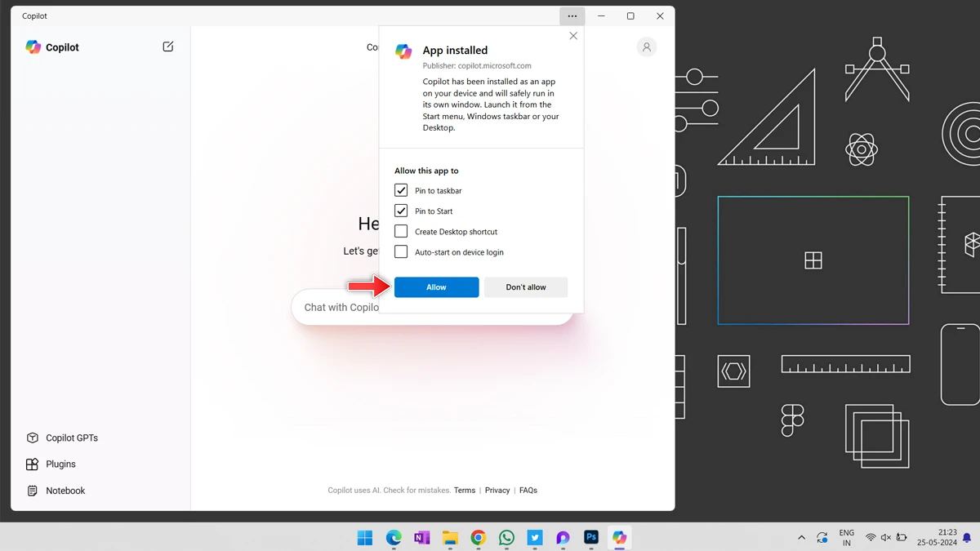
Task: Show hidden system tray icons
Action: click(801, 538)
